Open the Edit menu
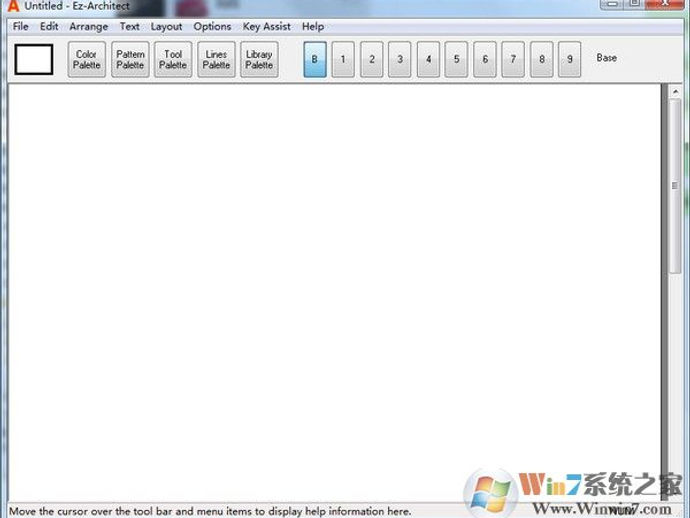Screen dimensions: 690x518 (49, 26)
